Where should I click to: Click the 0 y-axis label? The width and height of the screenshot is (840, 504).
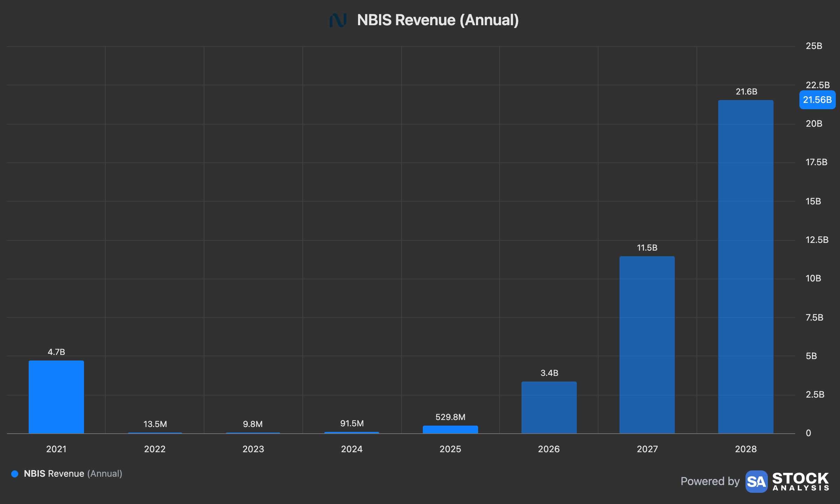click(808, 433)
